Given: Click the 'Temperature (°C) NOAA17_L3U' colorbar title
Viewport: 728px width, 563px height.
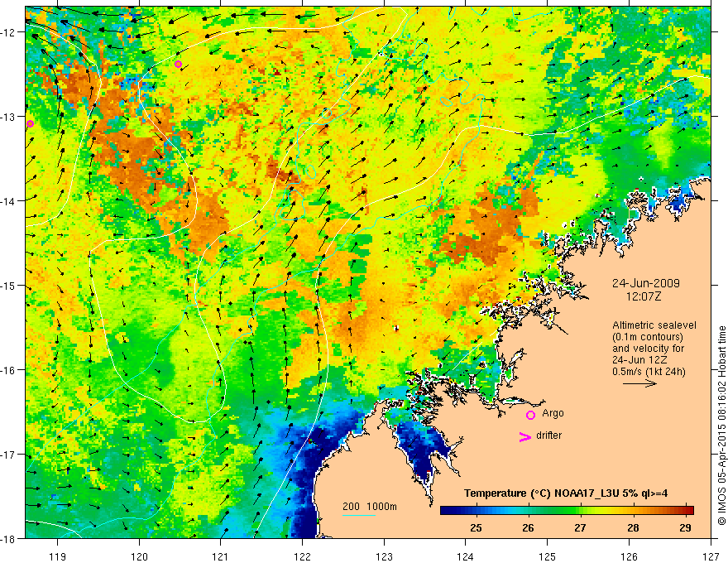Looking at the screenshot, I should click(x=566, y=493).
